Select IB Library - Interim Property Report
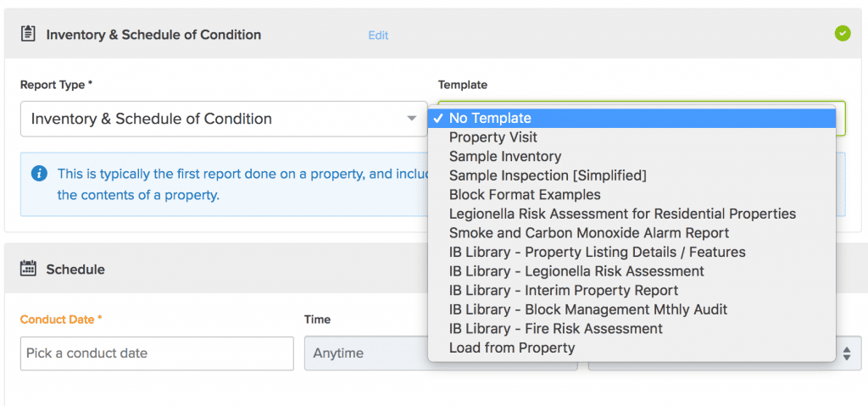868x406 pixels. [x=564, y=290]
